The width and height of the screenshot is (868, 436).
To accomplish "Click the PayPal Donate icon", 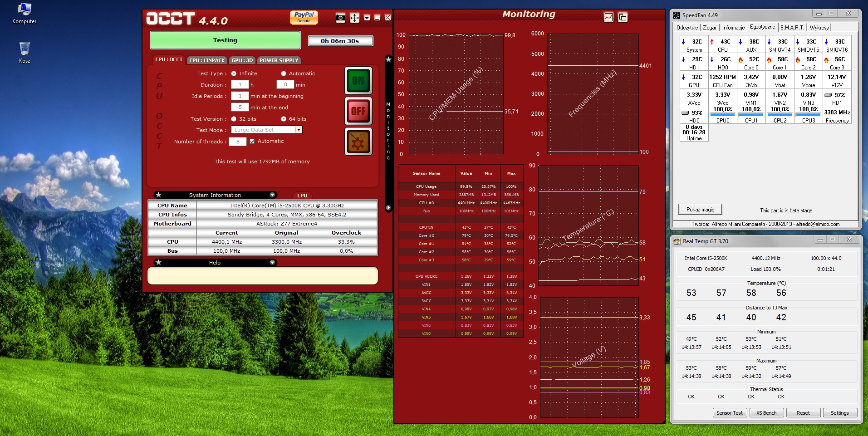I will click(304, 17).
